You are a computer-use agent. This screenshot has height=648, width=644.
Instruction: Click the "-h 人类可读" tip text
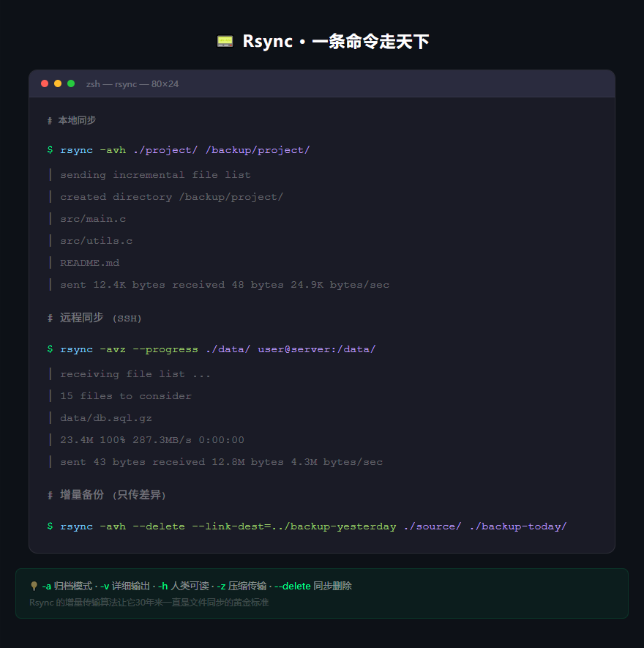click(184, 586)
